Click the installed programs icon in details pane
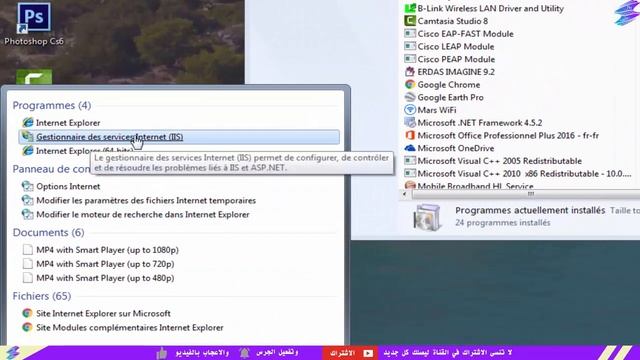Viewport: 640px width, 360px height. tap(427, 218)
